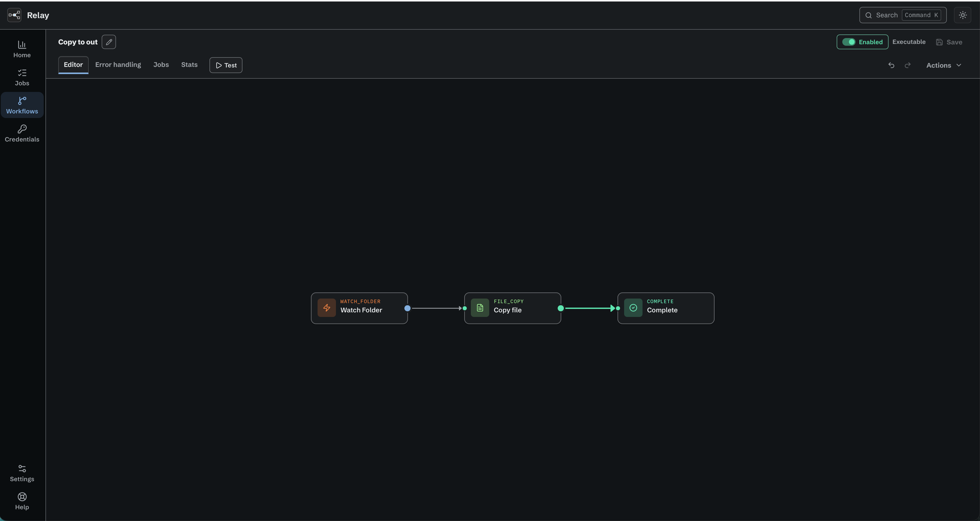The width and height of the screenshot is (980, 521).
Task: Toggle the light/dark theme sun icon
Action: 963,15
